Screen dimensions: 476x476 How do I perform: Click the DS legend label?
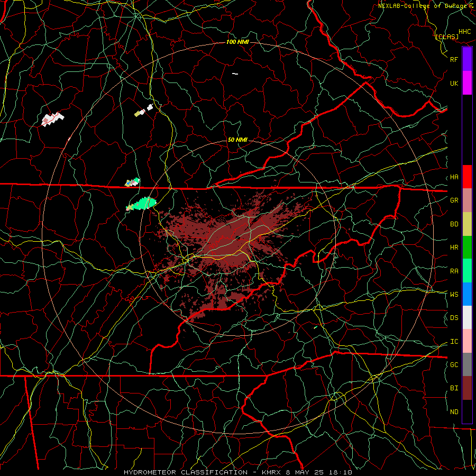point(454,317)
